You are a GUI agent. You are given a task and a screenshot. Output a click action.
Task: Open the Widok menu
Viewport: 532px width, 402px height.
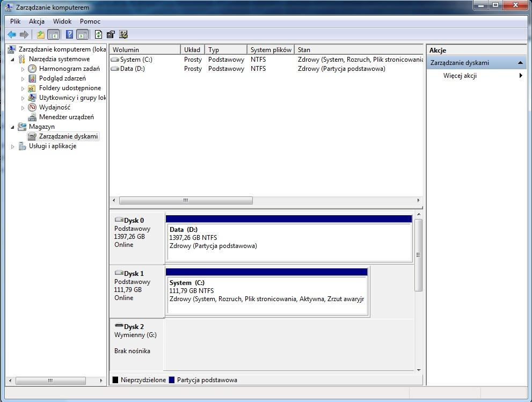point(62,21)
